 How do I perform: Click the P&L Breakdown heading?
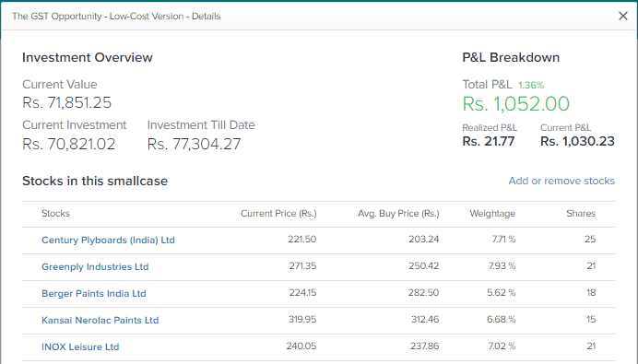tap(511, 57)
